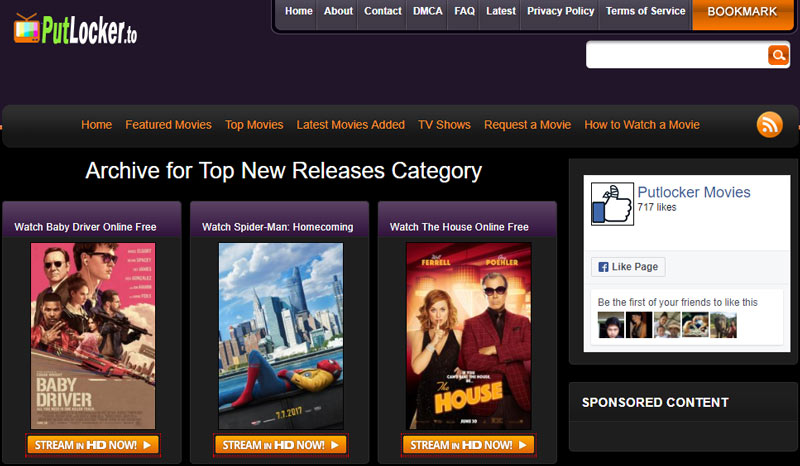Click the Archive for Top New Releases heading
The image size is (800, 466).
(x=284, y=171)
